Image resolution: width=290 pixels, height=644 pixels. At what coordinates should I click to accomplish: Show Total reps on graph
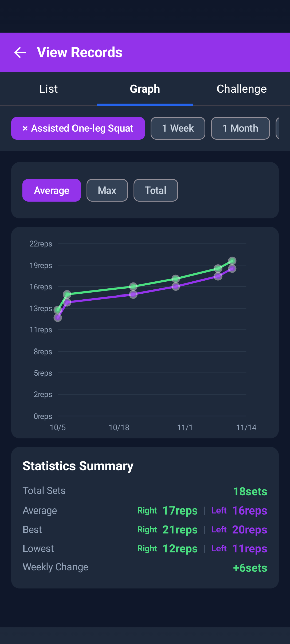(x=155, y=191)
